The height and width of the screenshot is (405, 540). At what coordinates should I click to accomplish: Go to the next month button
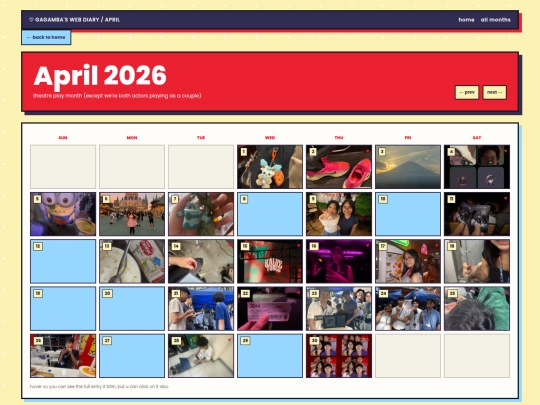click(495, 92)
